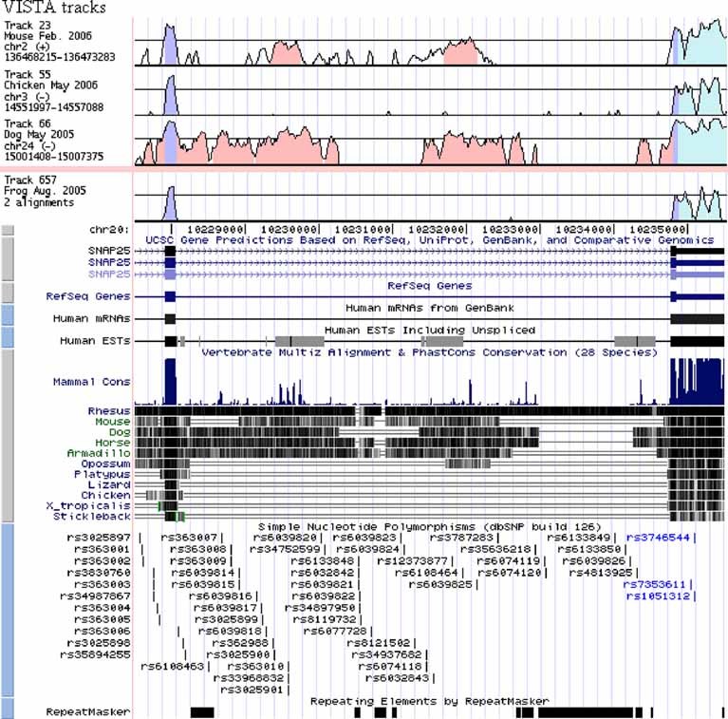Image resolution: width=728 pixels, height=719 pixels.
Task: Open SNP rs6039820
Action: tap(285, 538)
